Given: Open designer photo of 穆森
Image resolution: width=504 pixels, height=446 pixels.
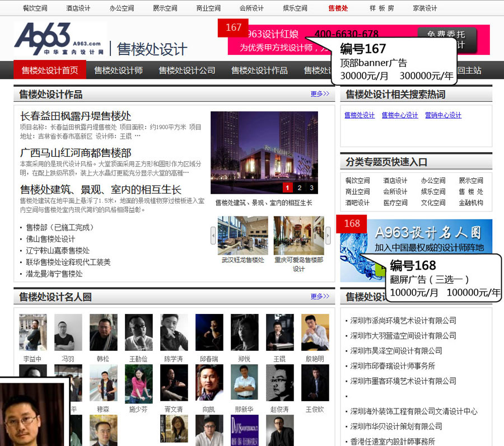Looking at the screenshot, I should (x=104, y=383).
